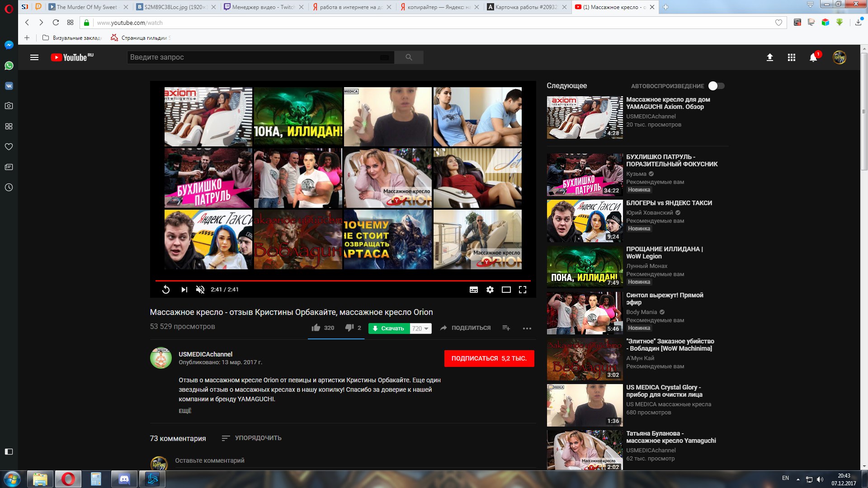Open Страница гильдии bookmark
This screenshot has width=868, height=488.
point(141,38)
